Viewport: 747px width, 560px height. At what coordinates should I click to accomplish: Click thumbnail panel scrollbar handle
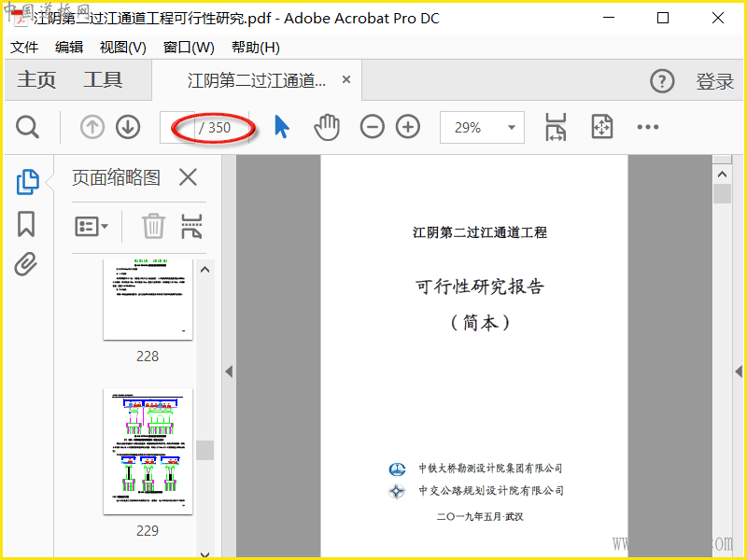click(x=204, y=450)
